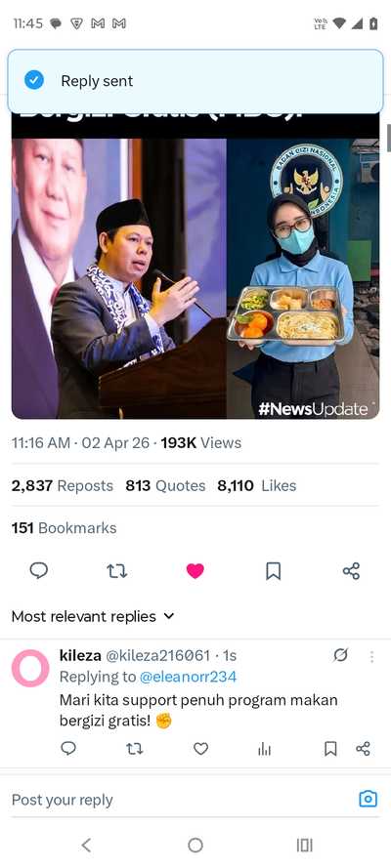Tap the Android back navigation button
The height and width of the screenshot is (868, 391).
click(x=86, y=845)
